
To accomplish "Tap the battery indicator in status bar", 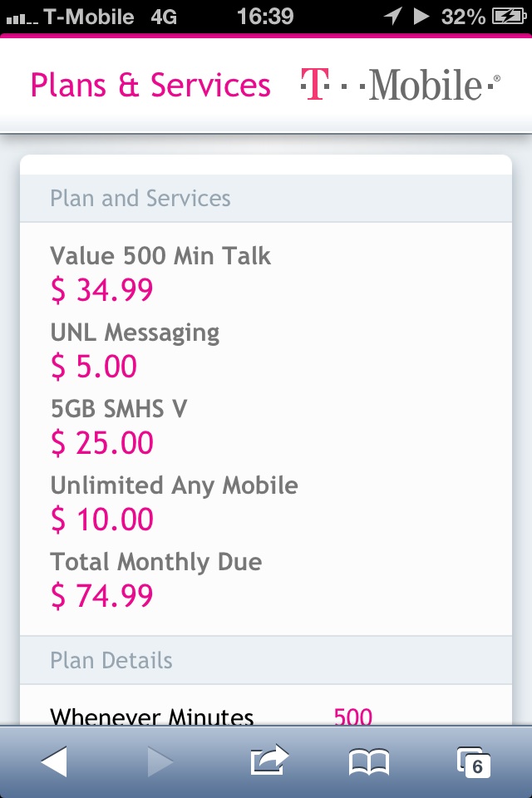I will tap(509, 17).
